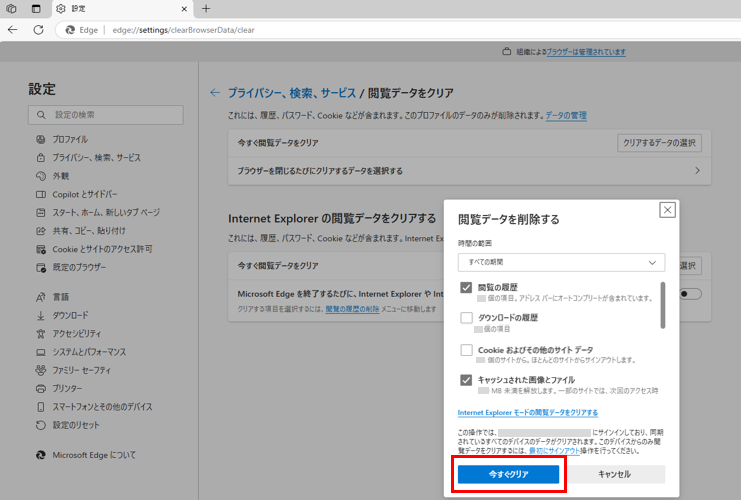Check the ダウンロードの履歴 checkbox
This screenshot has width=741, height=500.
click(x=466, y=318)
